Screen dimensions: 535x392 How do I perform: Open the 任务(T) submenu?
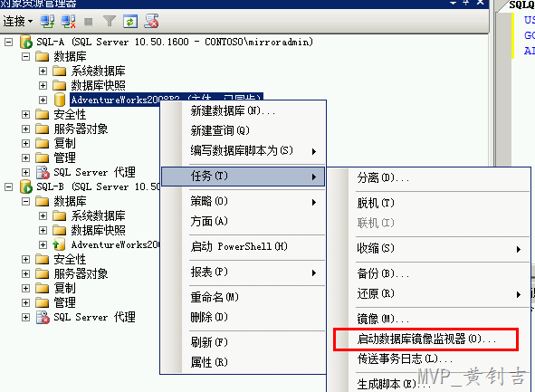click(243, 177)
